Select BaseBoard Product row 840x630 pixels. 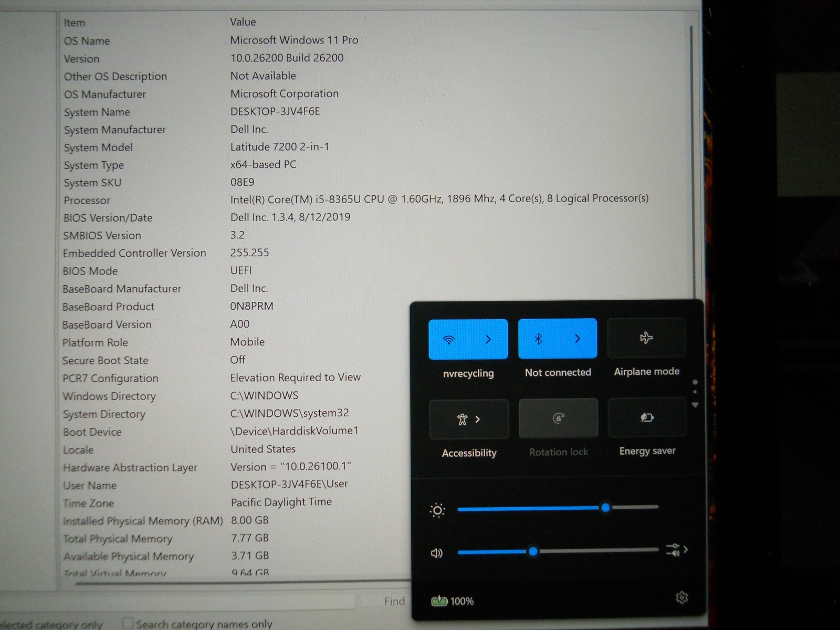pyautogui.click(x=108, y=307)
